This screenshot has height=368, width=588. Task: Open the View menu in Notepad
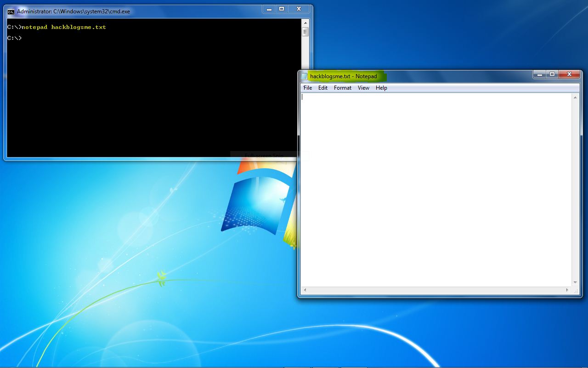pyautogui.click(x=363, y=88)
